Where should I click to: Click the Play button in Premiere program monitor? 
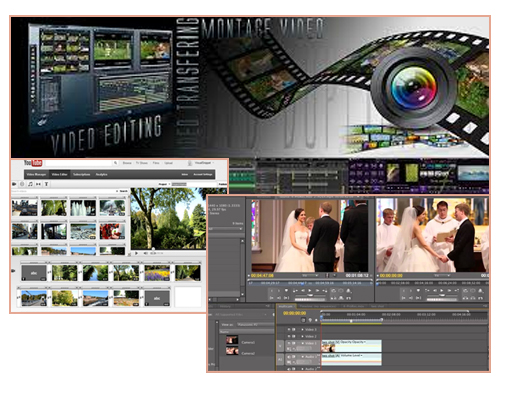click(x=442, y=291)
